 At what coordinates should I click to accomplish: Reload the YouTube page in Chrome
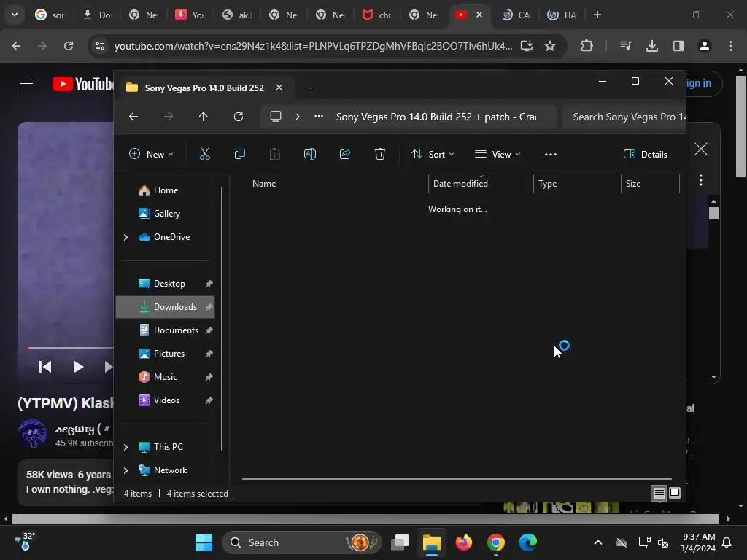pyautogui.click(x=69, y=46)
